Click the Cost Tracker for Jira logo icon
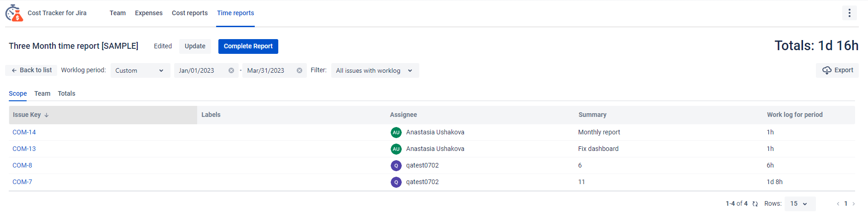Viewport: 868px width, 214px height. (x=14, y=13)
